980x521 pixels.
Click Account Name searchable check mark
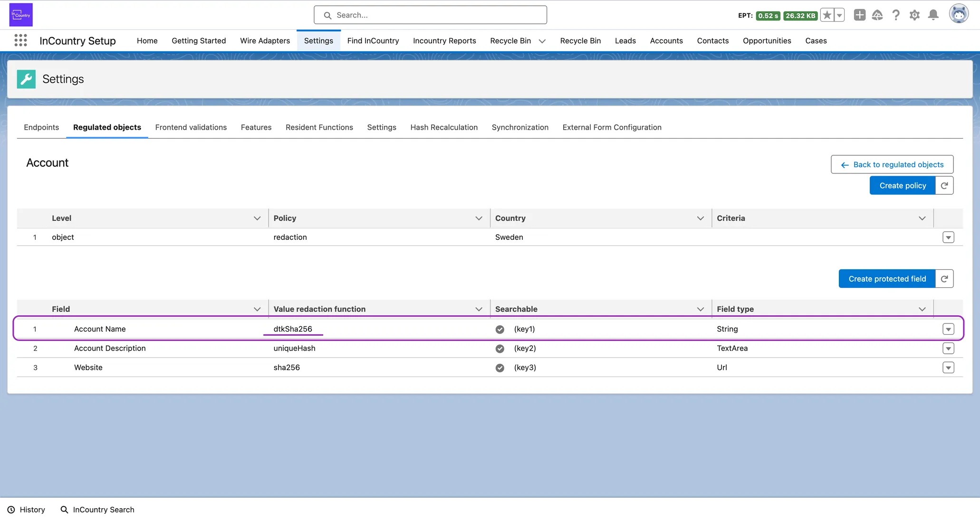[500, 329]
